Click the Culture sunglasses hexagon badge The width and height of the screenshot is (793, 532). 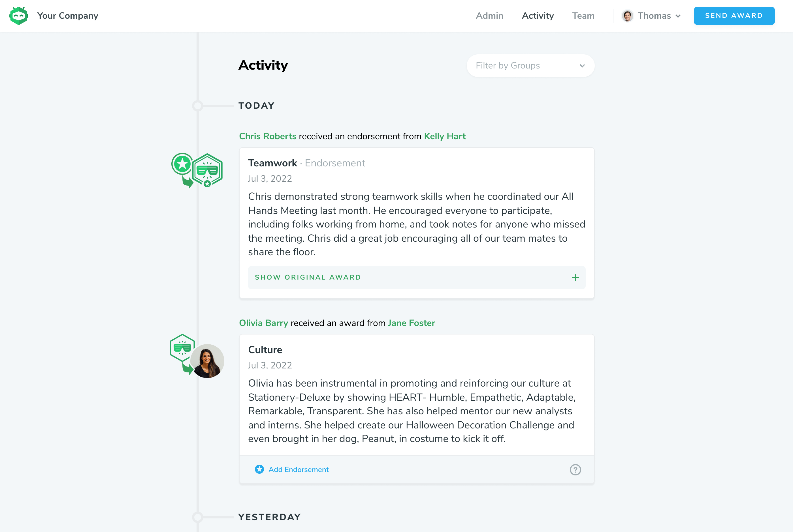pyautogui.click(x=182, y=347)
